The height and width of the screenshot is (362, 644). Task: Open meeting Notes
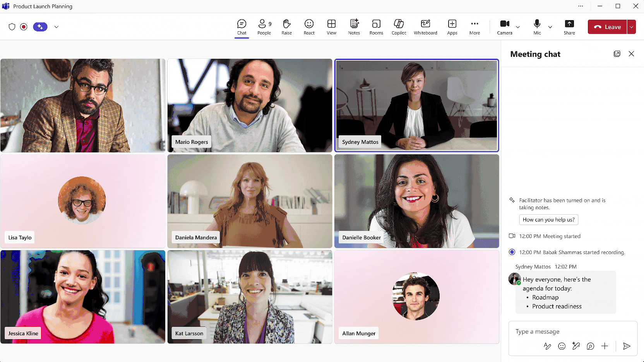[x=354, y=27]
